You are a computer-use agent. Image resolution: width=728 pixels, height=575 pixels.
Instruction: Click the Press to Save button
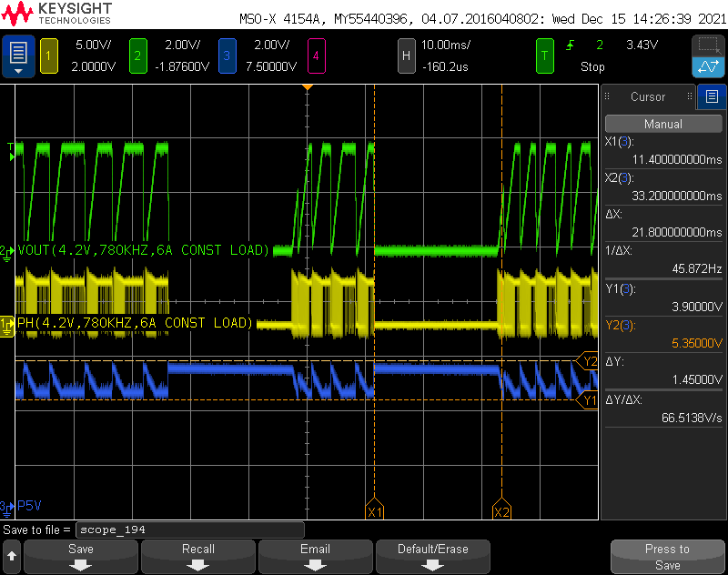pos(668,557)
